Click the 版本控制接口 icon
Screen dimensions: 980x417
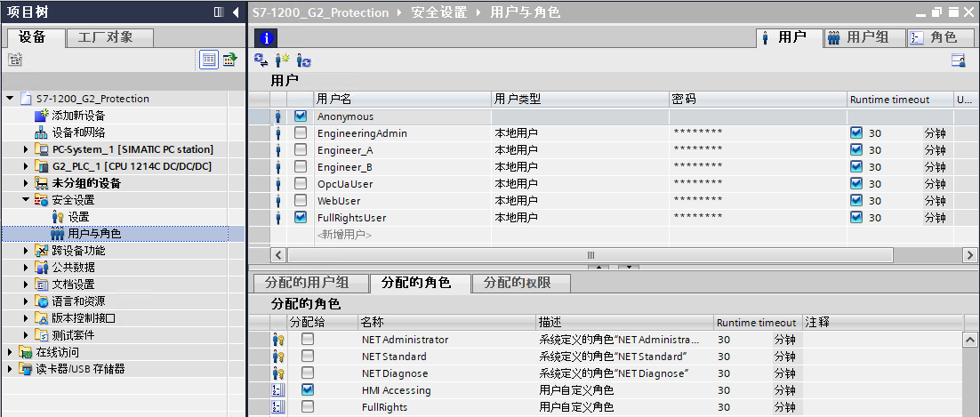pos(41,318)
